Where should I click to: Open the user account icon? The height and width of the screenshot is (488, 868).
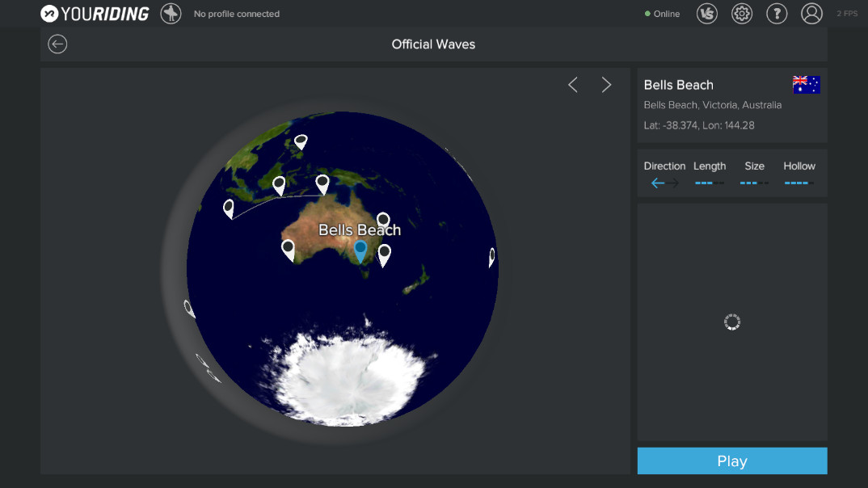811,14
